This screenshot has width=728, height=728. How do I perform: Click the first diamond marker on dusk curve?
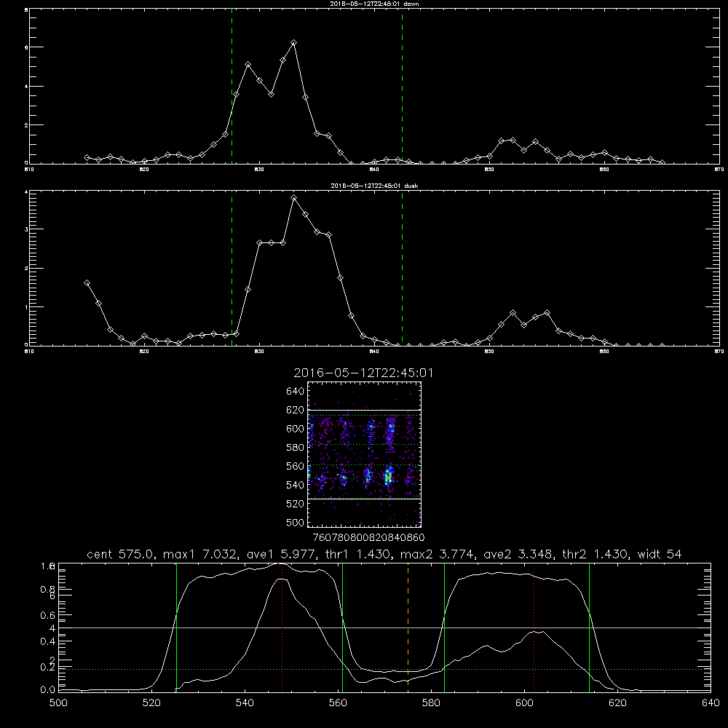pyautogui.click(x=87, y=282)
